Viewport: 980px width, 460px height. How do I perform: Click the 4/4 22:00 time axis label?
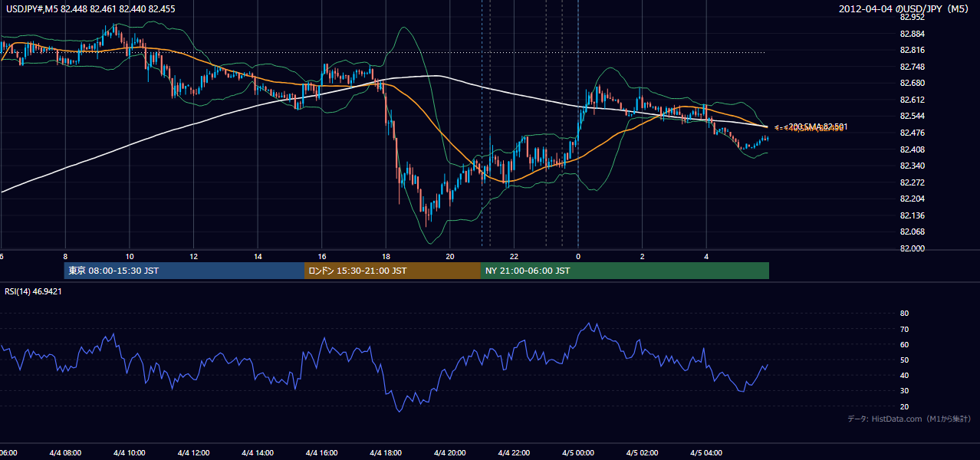(x=515, y=452)
